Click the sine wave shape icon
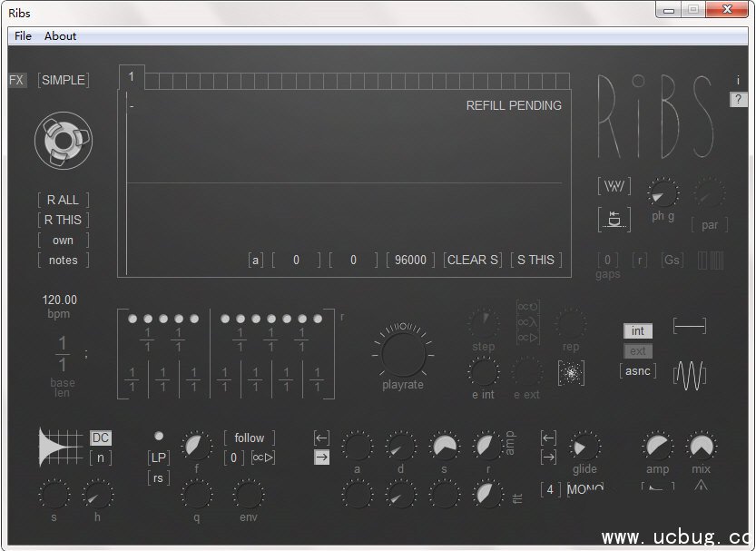This screenshot has width=756, height=551. coord(690,374)
